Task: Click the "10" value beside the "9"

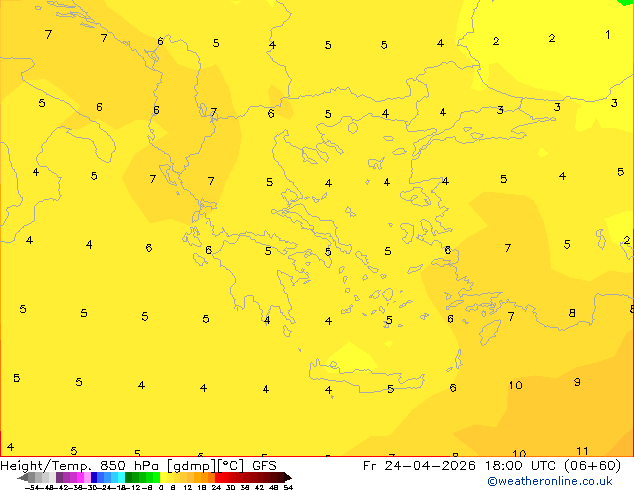Action: pos(516,385)
